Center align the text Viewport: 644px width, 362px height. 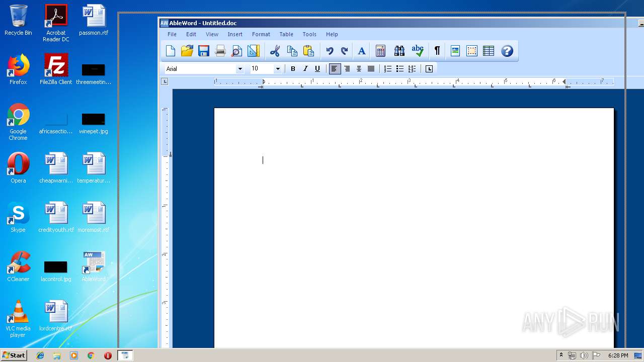point(359,69)
